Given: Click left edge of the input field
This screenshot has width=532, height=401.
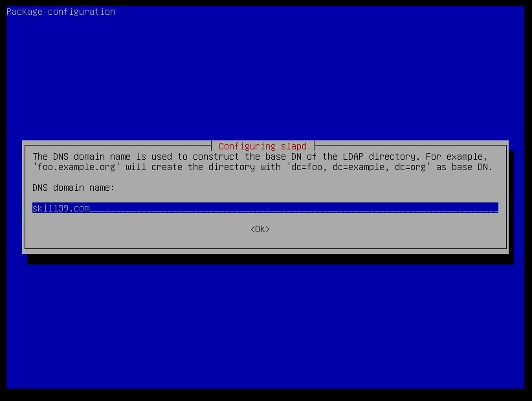Looking at the screenshot, I should (x=34, y=208).
